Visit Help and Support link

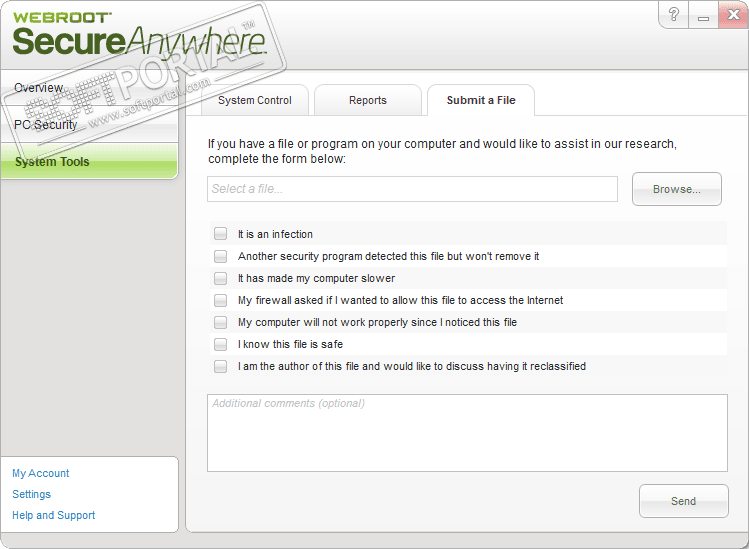point(54,515)
